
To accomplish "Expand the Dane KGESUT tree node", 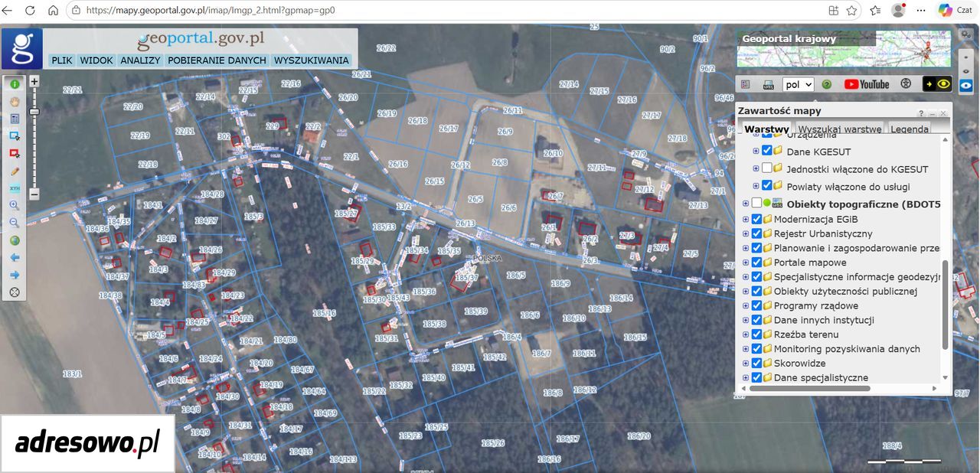I will click(756, 152).
